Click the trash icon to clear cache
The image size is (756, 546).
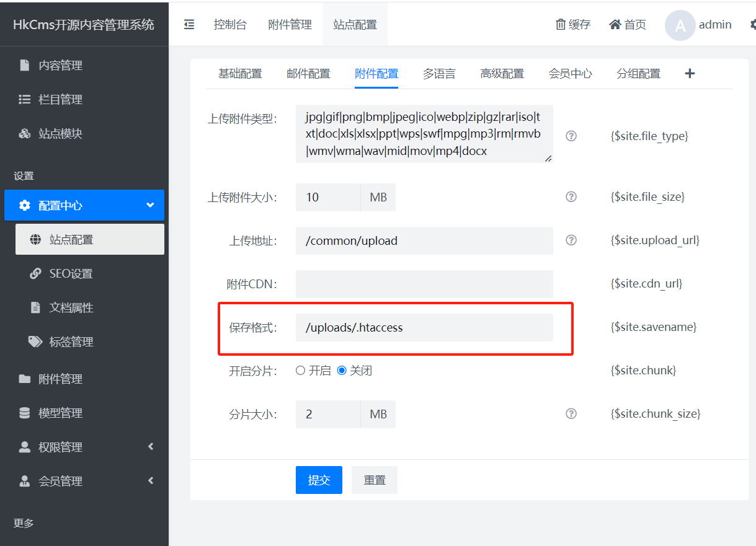pos(561,25)
